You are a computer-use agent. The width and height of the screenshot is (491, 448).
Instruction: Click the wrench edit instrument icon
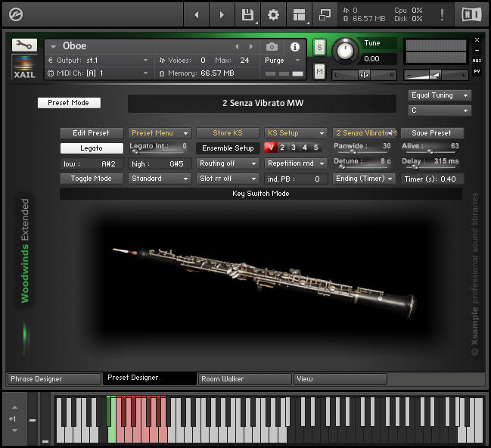24,45
